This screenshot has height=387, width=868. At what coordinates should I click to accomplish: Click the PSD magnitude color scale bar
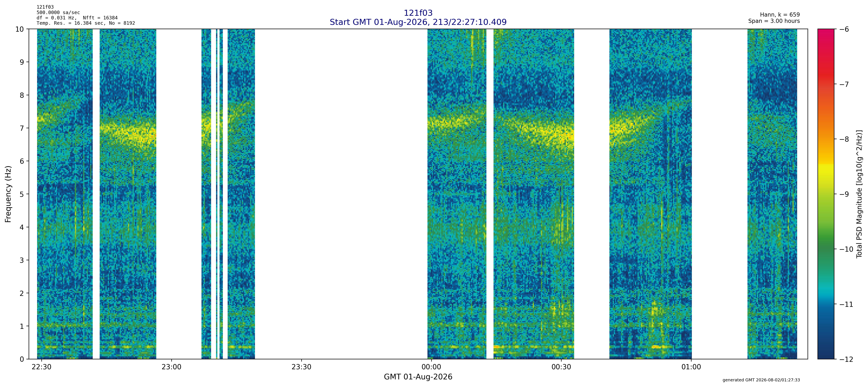coord(826,194)
